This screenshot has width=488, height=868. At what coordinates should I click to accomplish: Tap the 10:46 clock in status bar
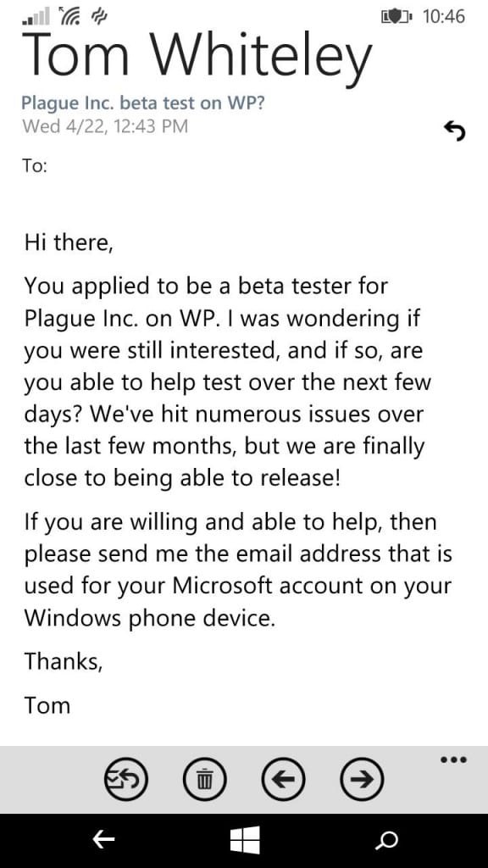444,17
